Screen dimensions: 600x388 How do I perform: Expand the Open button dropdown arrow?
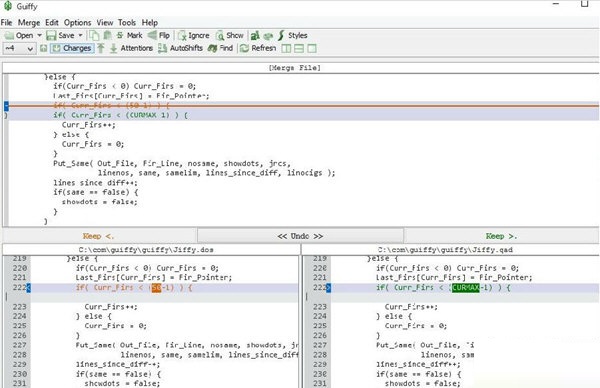[x=39, y=36]
